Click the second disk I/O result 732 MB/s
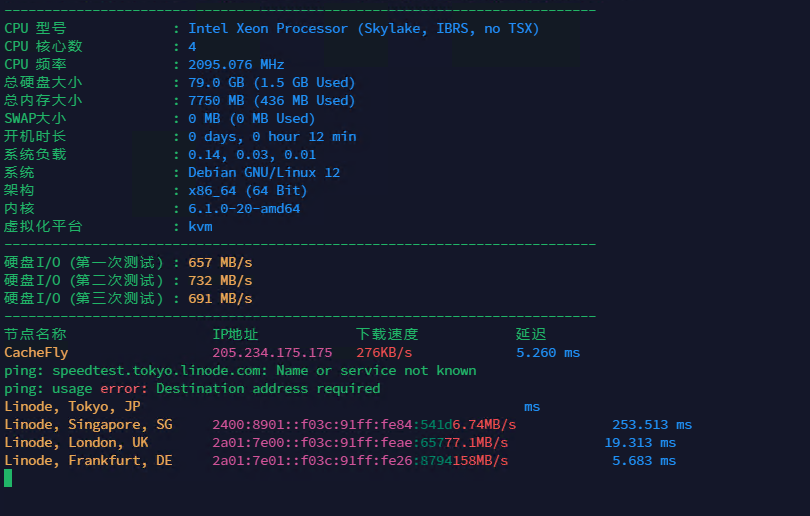Image resolution: width=810 pixels, height=516 pixels. pos(220,281)
